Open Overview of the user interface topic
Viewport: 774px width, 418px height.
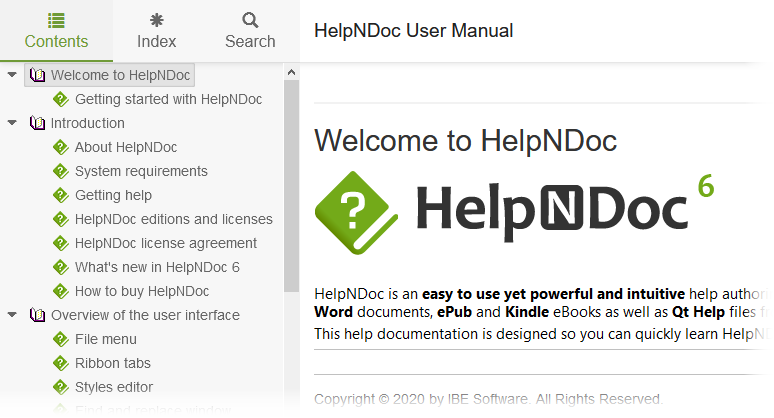145,315
